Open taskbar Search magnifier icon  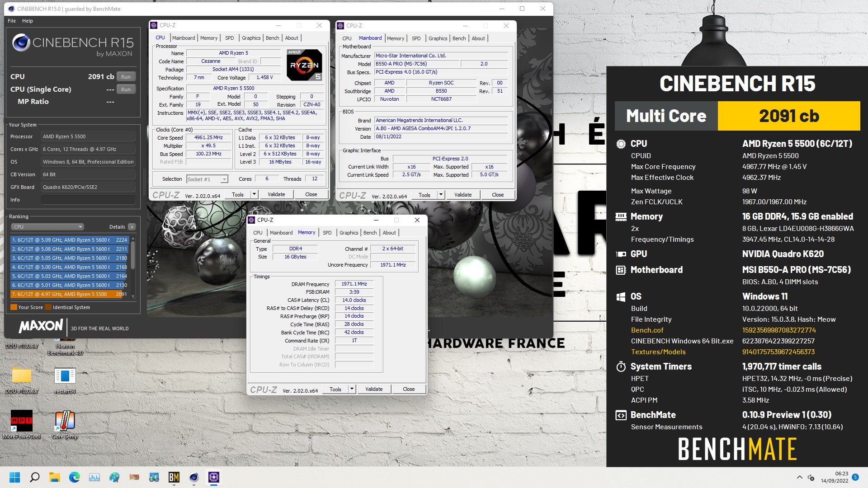pos(35,477)
